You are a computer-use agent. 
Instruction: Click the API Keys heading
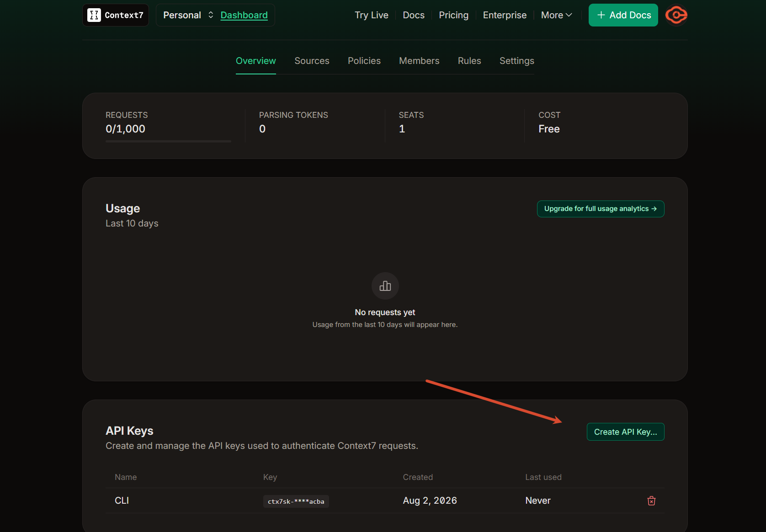tap(129, 431)
